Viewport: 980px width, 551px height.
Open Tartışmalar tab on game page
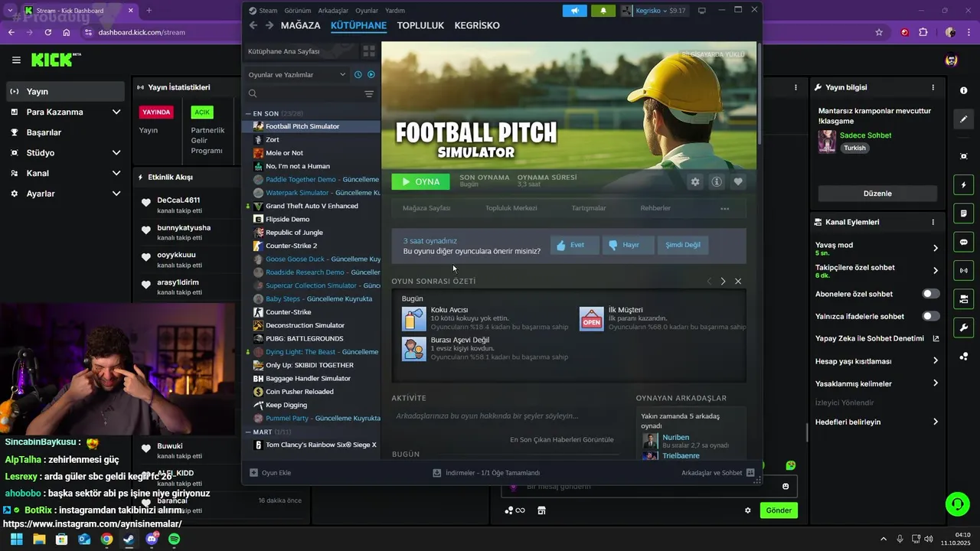[x=589, y=208]
